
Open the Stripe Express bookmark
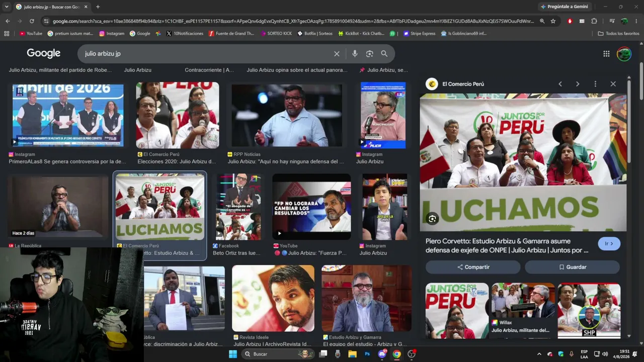pos(419,34)
